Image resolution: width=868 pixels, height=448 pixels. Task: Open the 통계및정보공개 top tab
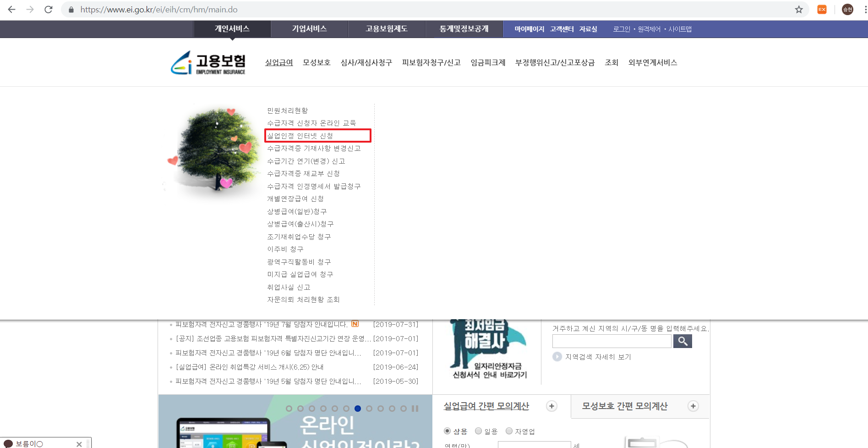coord(464,29)
